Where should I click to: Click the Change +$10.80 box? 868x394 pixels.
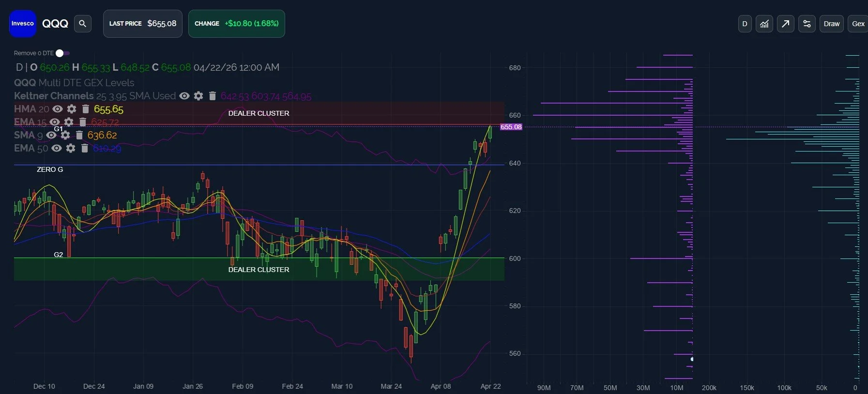(x=237, y=24)
